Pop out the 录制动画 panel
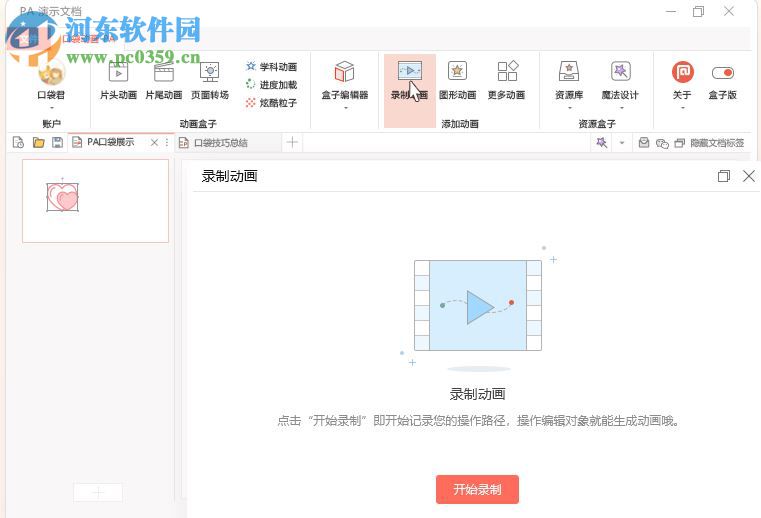The image size is (761, 518). tap(724, 176)
